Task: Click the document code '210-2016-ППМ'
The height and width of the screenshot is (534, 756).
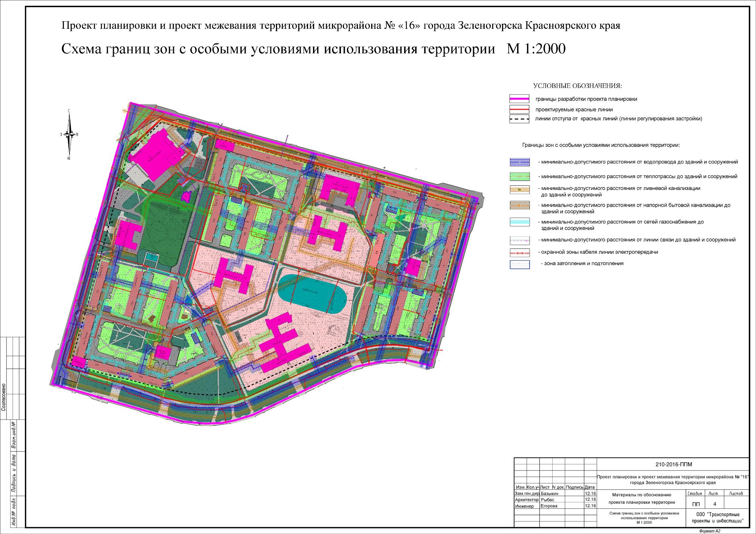Action: tap(674, 465)
